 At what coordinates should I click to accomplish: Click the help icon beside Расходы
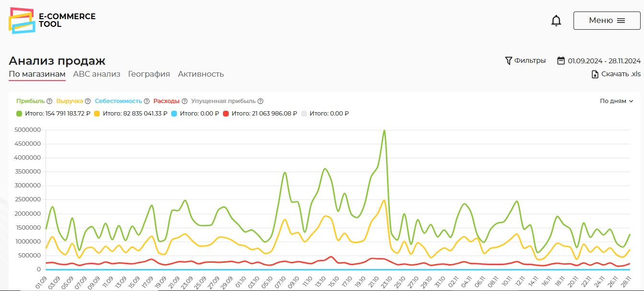pyautogui.click(x=185, y=101)
